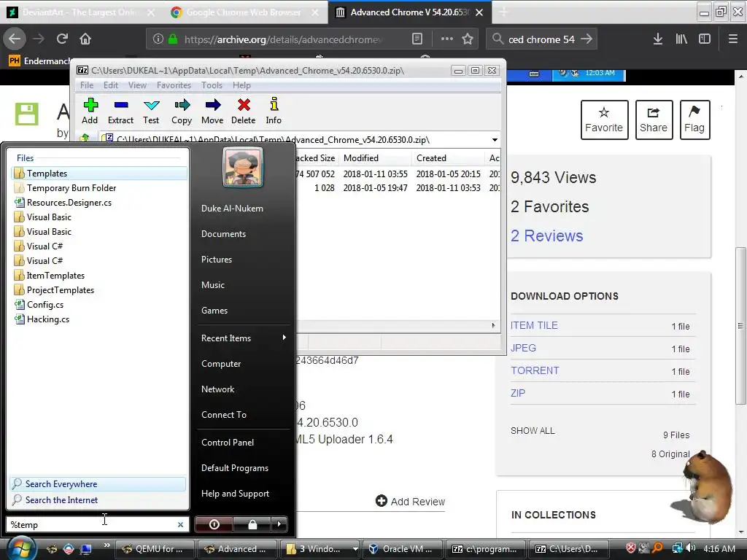Click the Windows Start orb
Viewport: 747px width, 560px height.
coord(20,548)
